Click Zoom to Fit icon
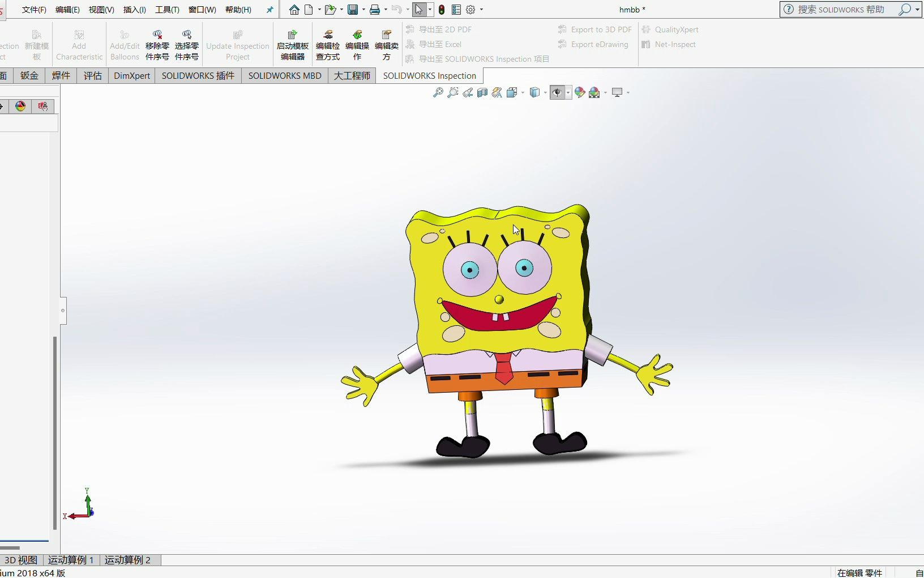 [438, 92]
